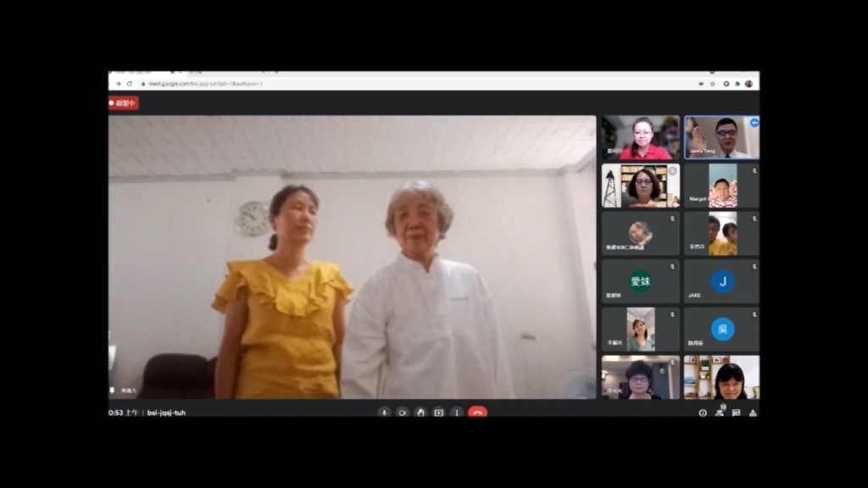Go forward in the browser
Viewport: 868px width, 488px height.
click(118, 84)
